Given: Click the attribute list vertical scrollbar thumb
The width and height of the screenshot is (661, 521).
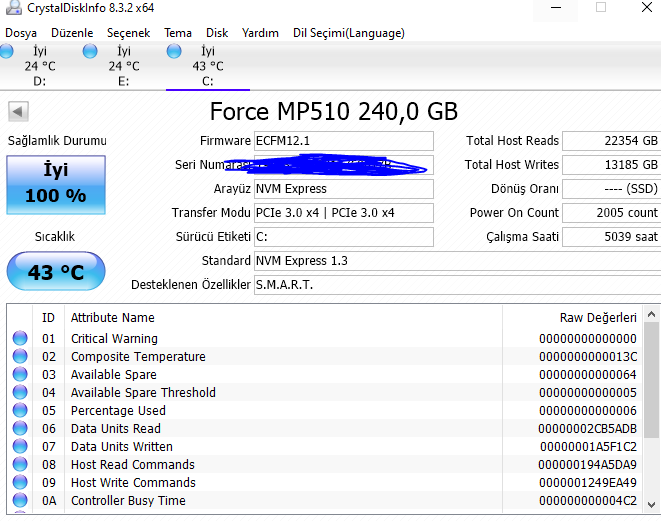Looking at the screenshot, I should (651, 381).
